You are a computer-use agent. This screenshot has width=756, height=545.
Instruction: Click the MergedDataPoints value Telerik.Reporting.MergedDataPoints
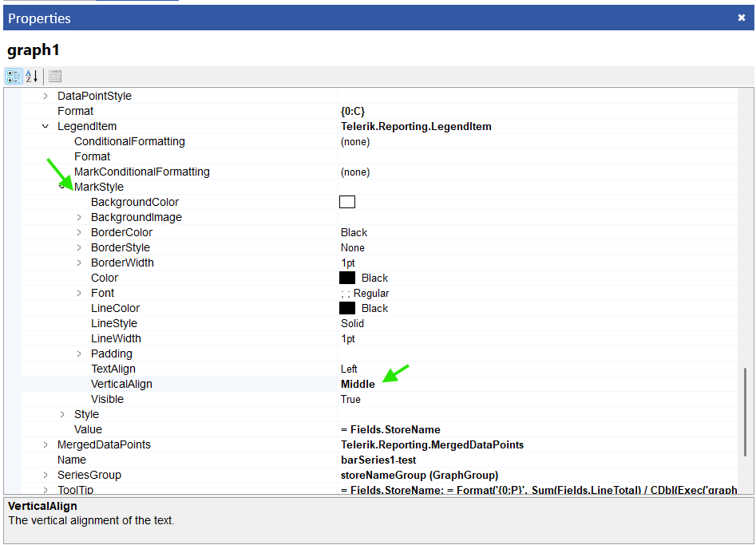(x=432, y=444)
